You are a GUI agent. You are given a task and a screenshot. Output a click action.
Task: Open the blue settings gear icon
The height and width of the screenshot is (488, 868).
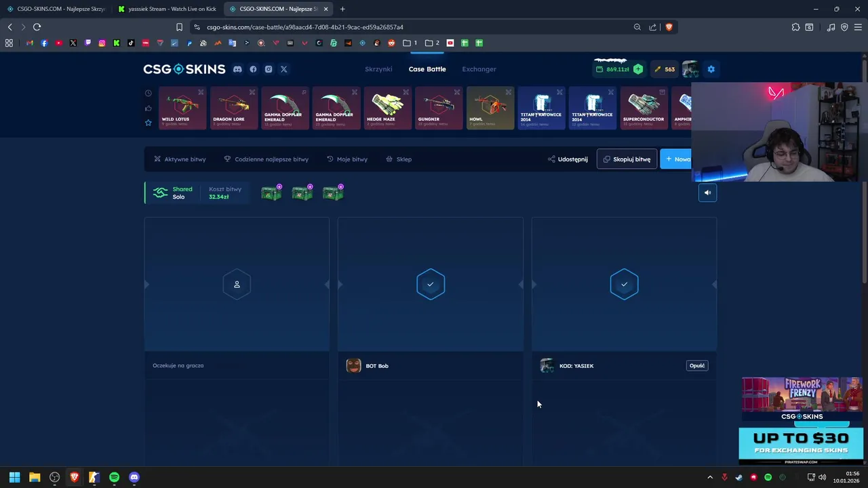(x=711, y=69)
